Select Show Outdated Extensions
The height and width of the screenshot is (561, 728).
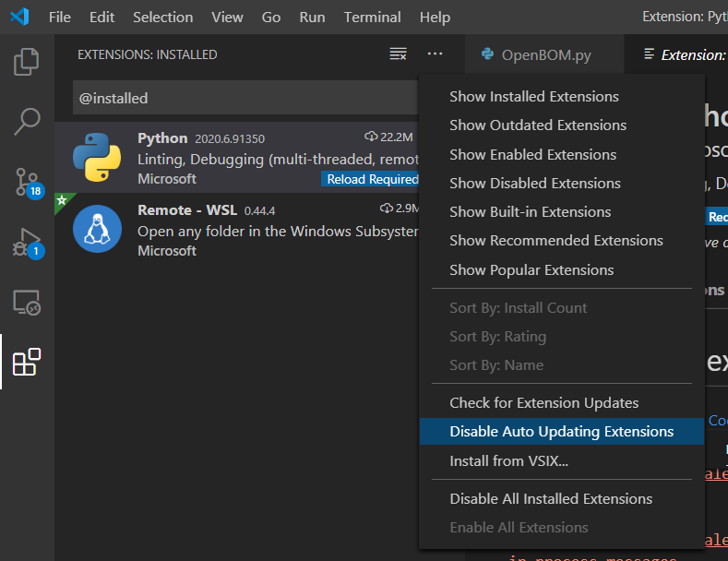562,125
